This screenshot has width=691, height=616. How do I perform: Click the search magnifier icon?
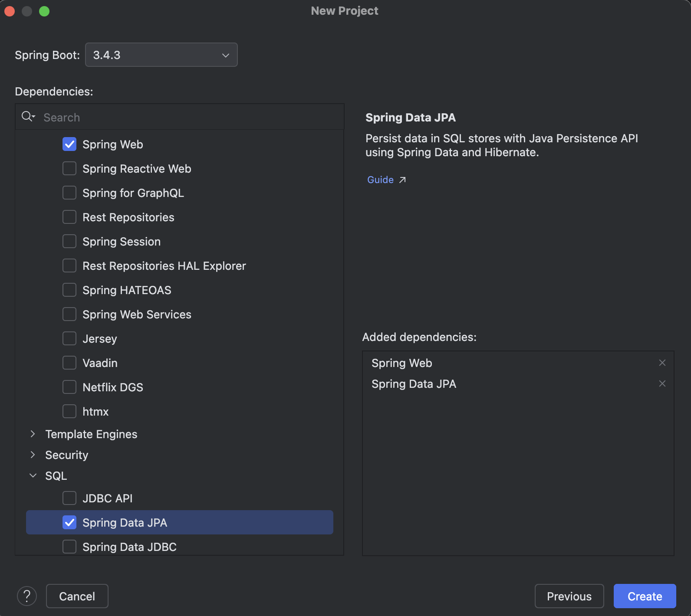(x=28, y=117)
